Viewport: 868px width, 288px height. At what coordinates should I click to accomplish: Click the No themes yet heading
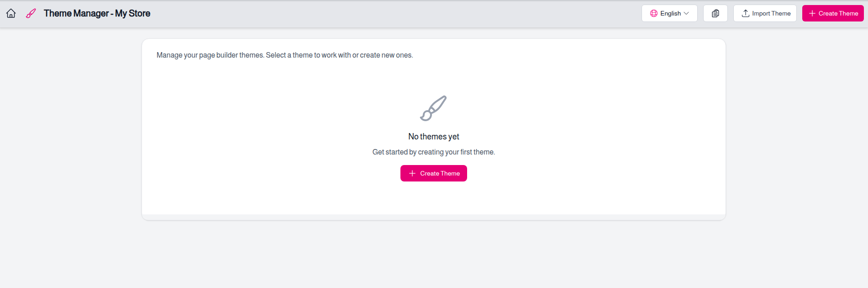click(x=433, y=136)
